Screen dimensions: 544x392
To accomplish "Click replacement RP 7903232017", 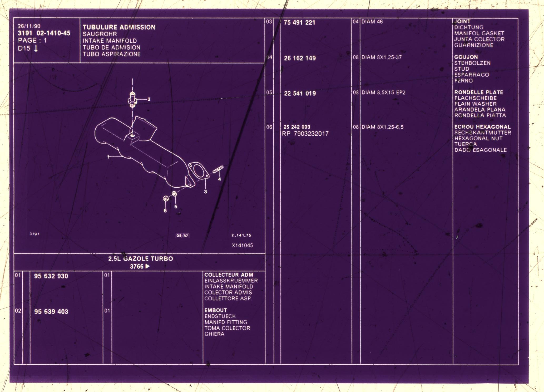I will [305, 134].
